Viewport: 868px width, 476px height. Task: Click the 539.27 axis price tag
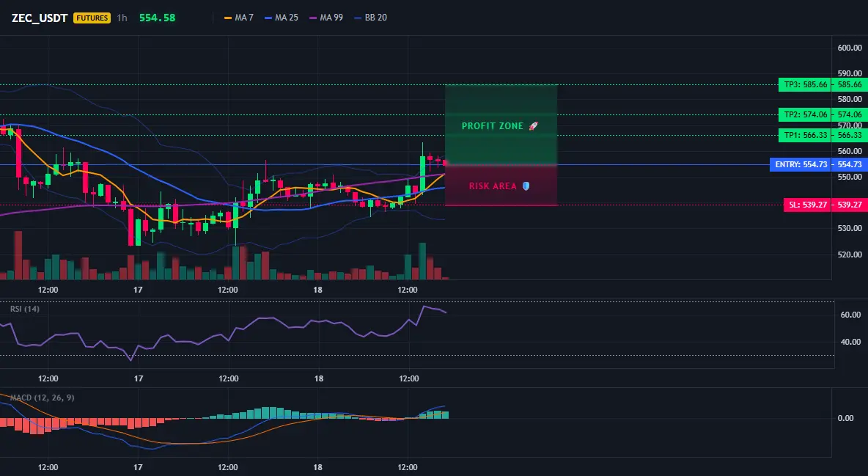point(850,205)
